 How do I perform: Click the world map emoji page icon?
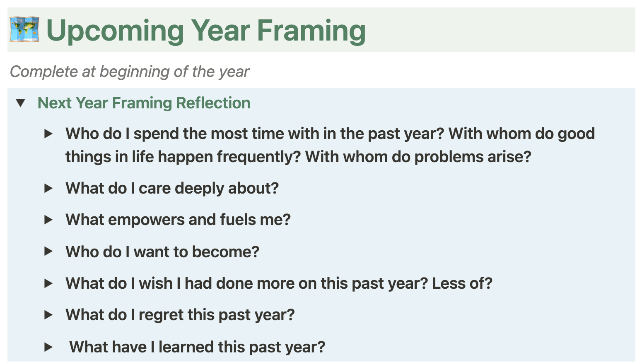point(24,30)
